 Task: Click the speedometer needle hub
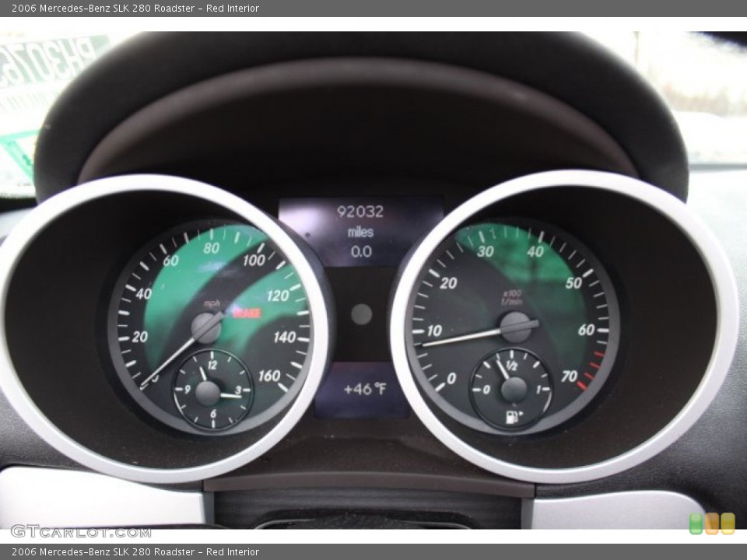[205, 328]
